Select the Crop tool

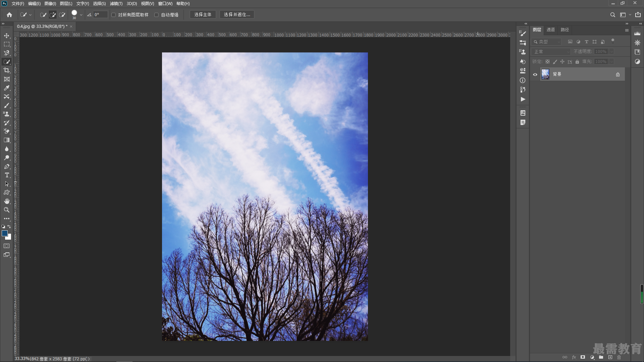(x=7, y=70)
